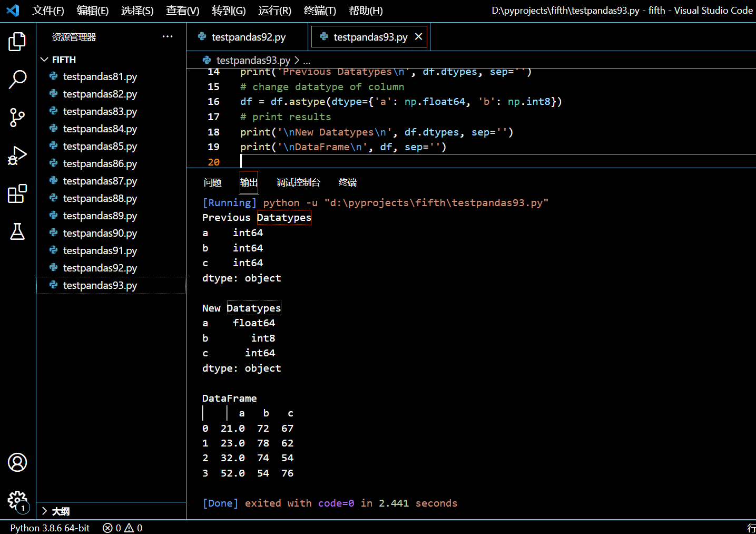Open the 转到(G) menu
The width and height of the screenshot is (756, 534).
(229, 11)
